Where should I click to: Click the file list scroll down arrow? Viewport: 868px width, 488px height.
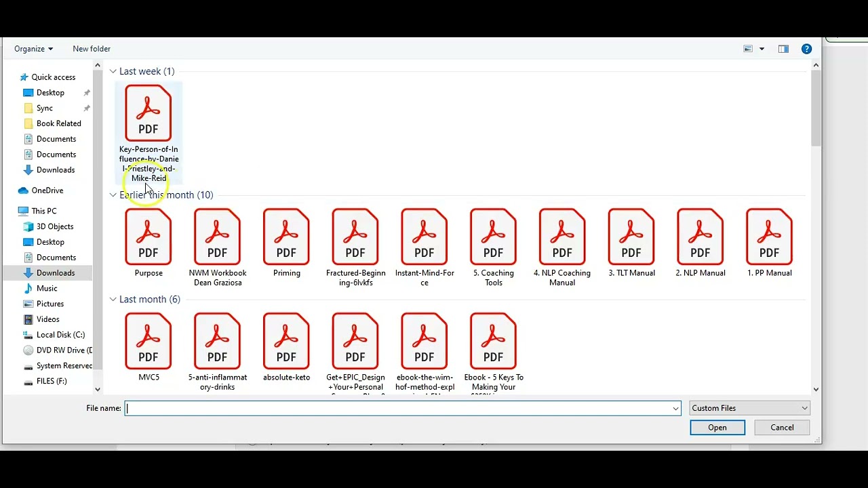click(x=816, y=389)
